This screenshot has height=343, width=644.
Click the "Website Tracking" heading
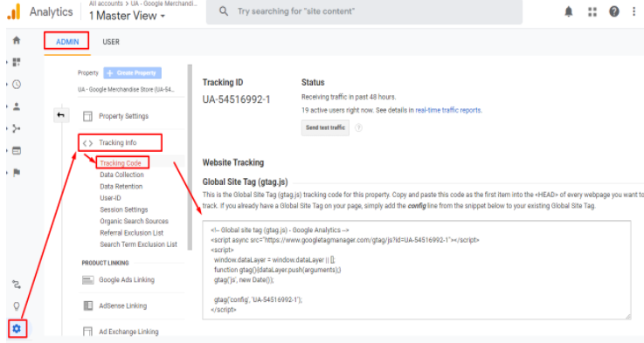click(233, 163)
